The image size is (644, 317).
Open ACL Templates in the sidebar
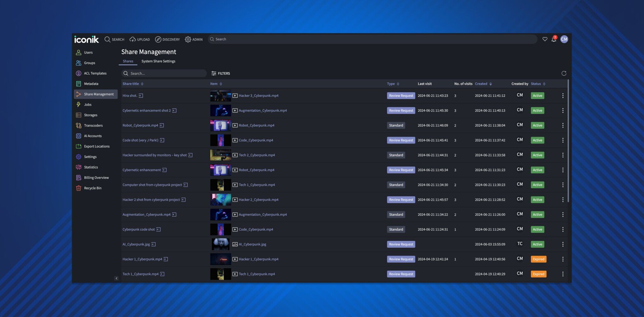click(x=96, y=73)
